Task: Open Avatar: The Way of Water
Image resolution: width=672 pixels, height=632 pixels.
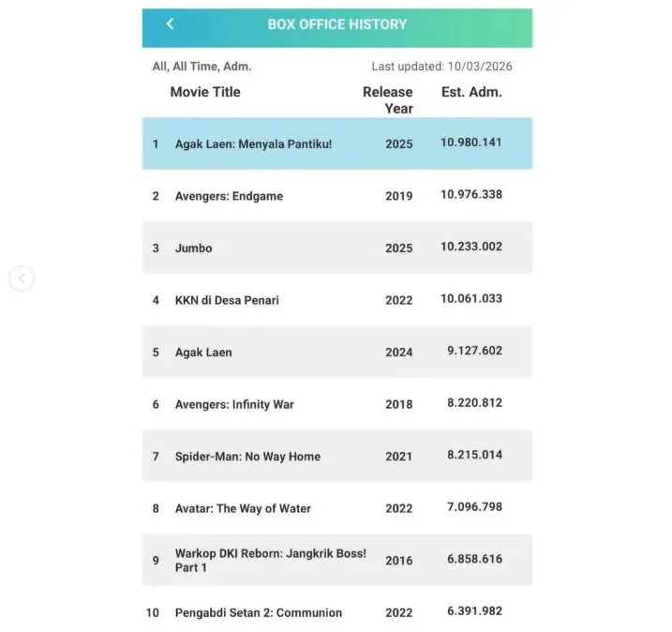Action: coord(243,508)
